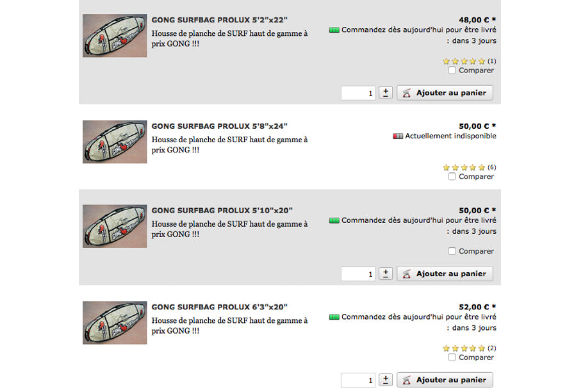This screenshot has height=392, width=583.
Task: Add PROLUX 5'2"x22" to cart
Action: pyautogui.click(x=445, y=93)
